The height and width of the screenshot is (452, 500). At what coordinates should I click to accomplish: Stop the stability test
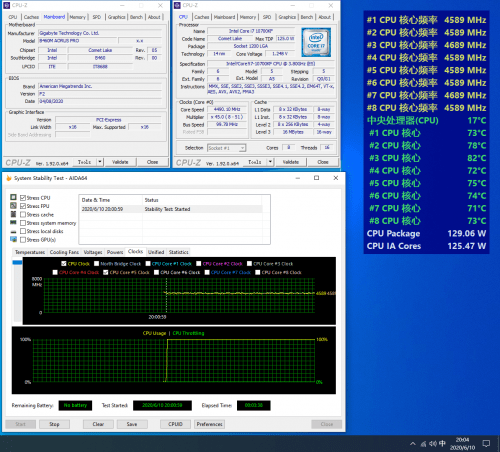pos(54,424)
